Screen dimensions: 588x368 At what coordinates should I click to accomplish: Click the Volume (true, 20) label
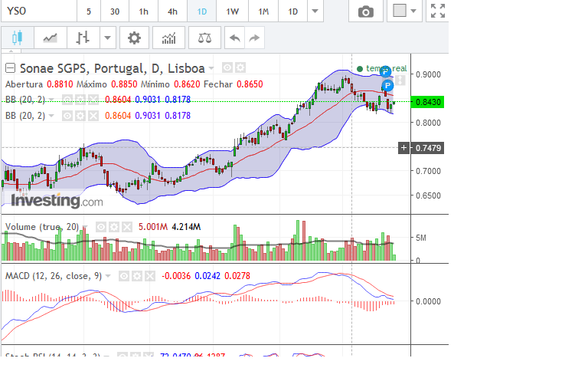coord(42,227)
